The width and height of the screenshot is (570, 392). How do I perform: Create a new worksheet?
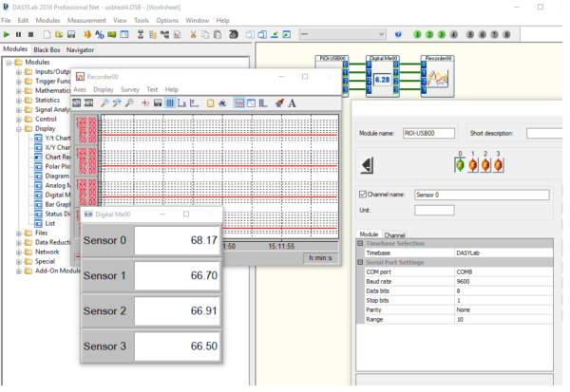[47, 34]
